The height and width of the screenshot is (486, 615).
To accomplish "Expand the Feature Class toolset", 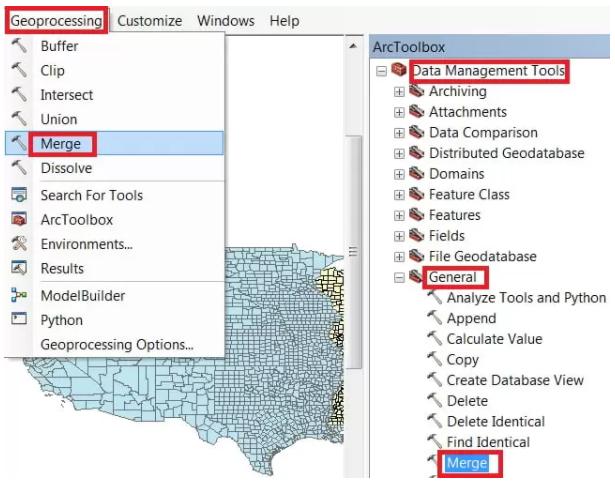I will 399,195.
